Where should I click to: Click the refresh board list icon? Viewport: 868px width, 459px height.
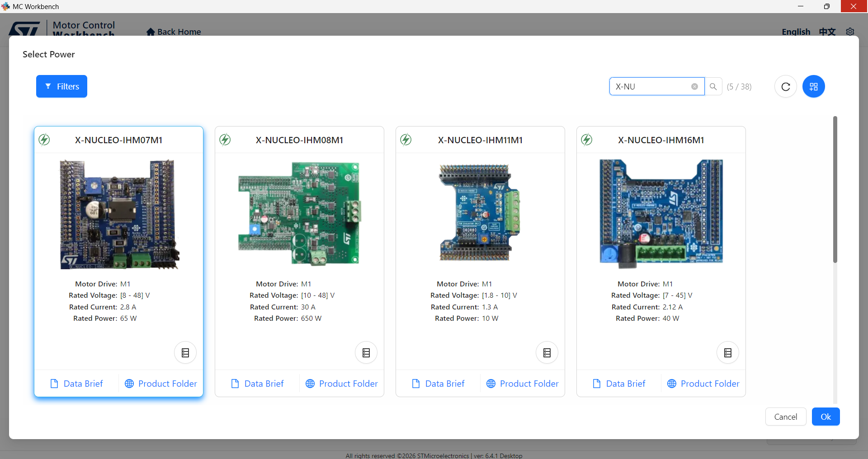(x=786, y=86)
